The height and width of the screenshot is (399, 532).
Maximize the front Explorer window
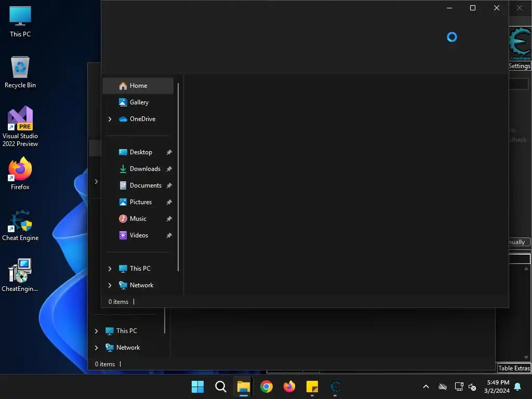pos(473,8)
